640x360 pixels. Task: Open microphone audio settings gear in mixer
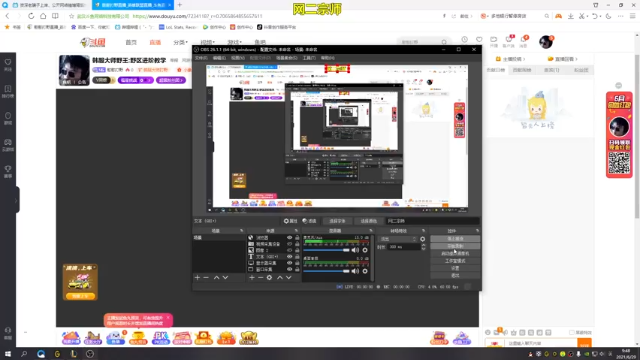365,250
